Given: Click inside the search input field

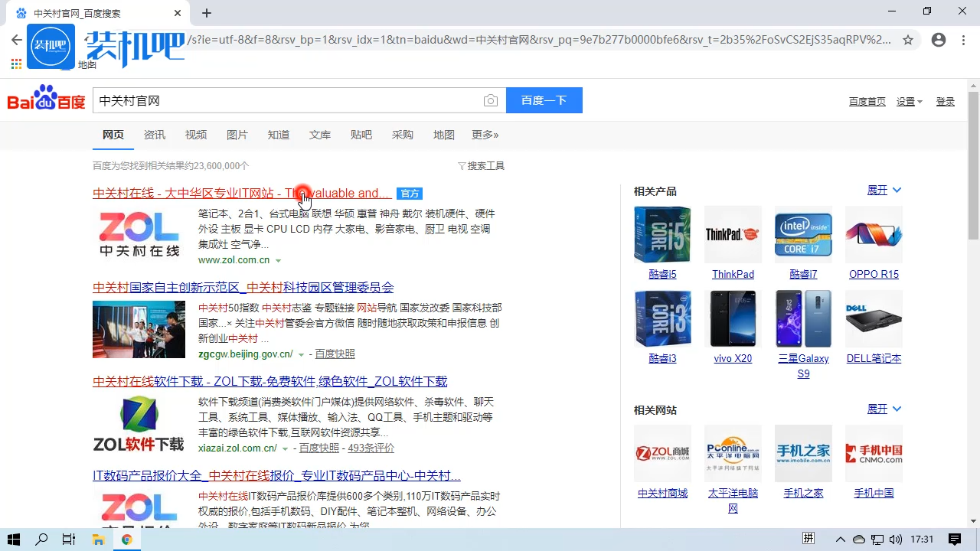Looking at the screenshot, I should (291, 100).
